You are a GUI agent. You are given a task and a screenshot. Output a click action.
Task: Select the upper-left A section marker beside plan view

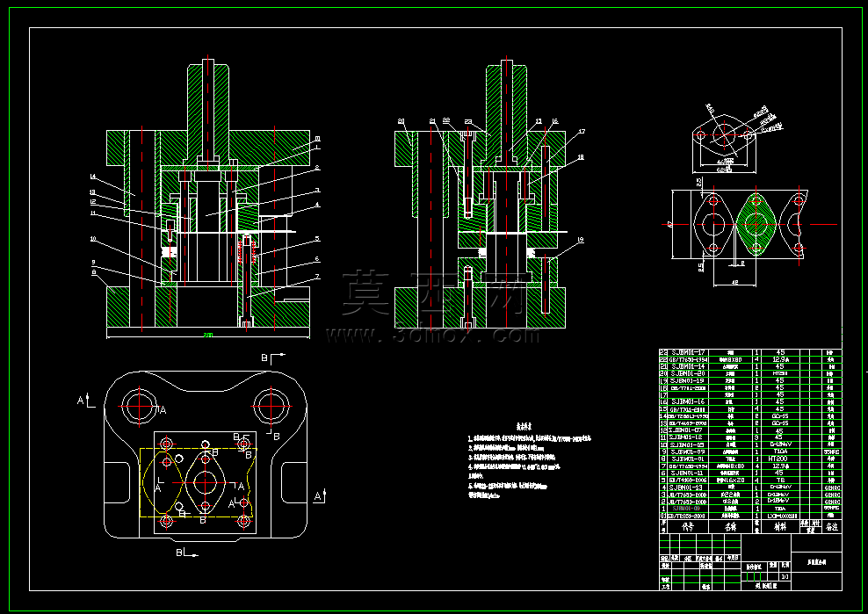pyautogui.click(x=85, y=401)
